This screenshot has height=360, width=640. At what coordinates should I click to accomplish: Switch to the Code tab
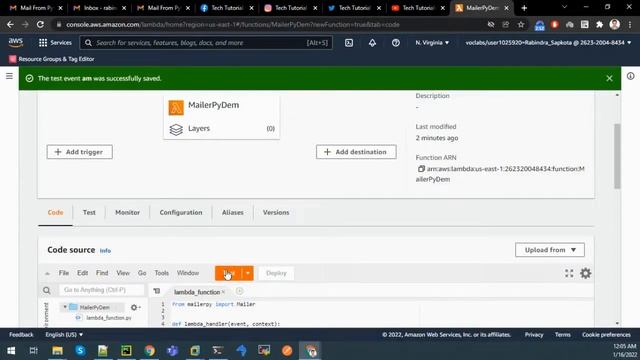point(55,212)
